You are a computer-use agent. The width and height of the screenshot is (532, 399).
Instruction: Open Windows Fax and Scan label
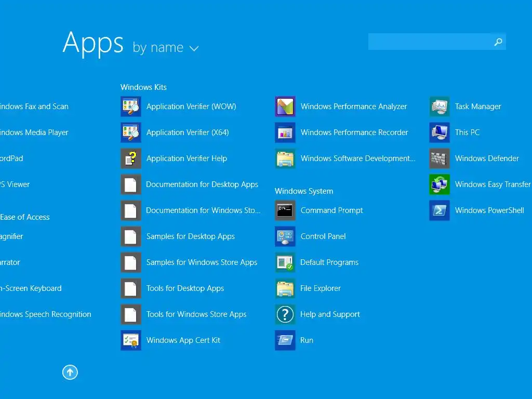[x=34, y=107]
